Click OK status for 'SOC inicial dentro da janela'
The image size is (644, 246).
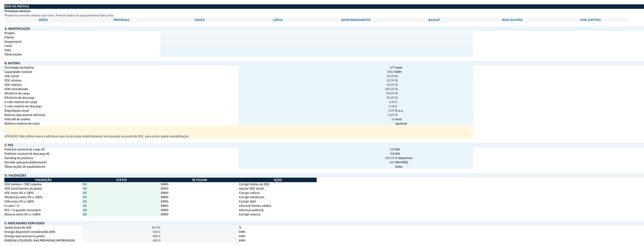(x=85, y=188)
